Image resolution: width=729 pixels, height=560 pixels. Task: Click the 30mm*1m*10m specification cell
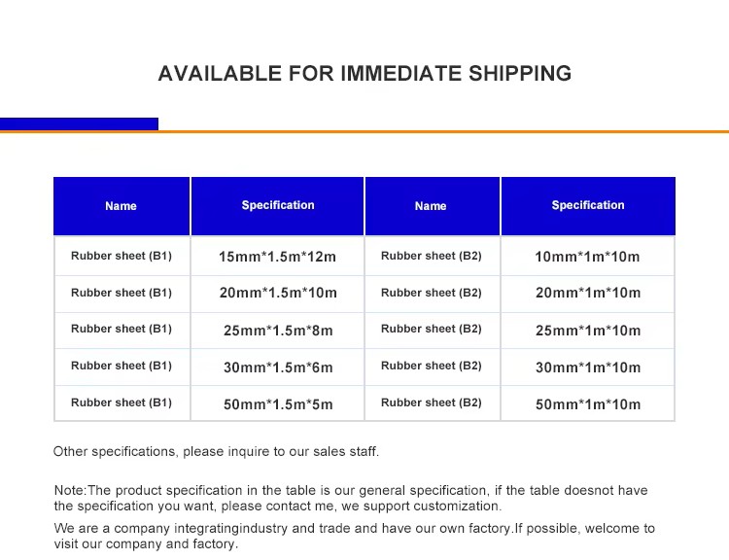point(588,367)
